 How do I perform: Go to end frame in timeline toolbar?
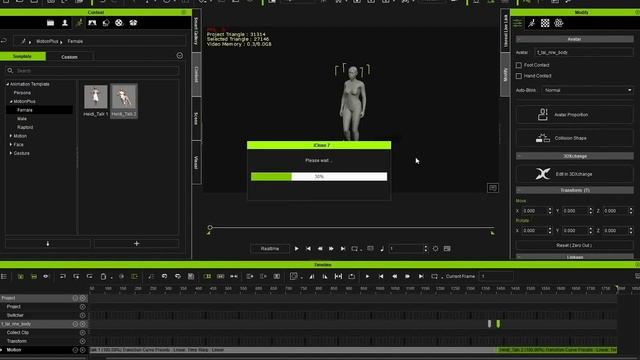(421, 277)
